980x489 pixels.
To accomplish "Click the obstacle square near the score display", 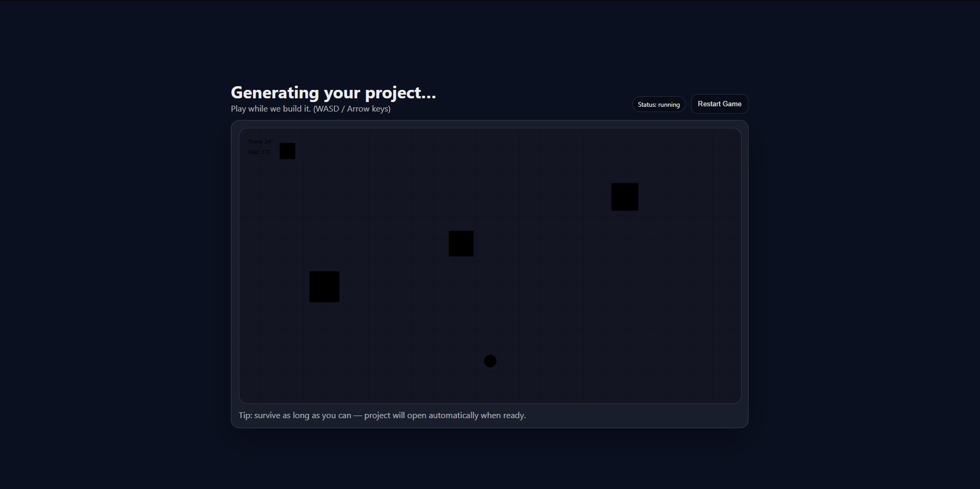I will pyautogui.click(x=287, y=151).
